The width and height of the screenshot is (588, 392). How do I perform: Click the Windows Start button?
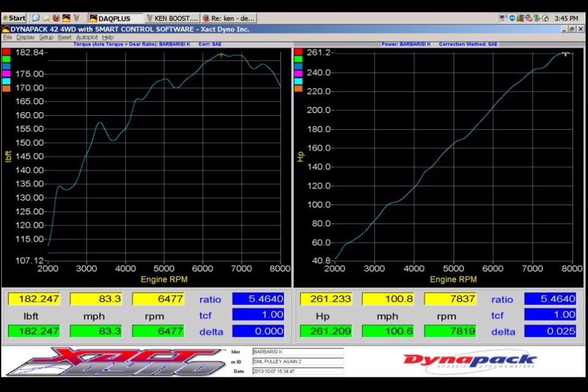click(14, 18)
